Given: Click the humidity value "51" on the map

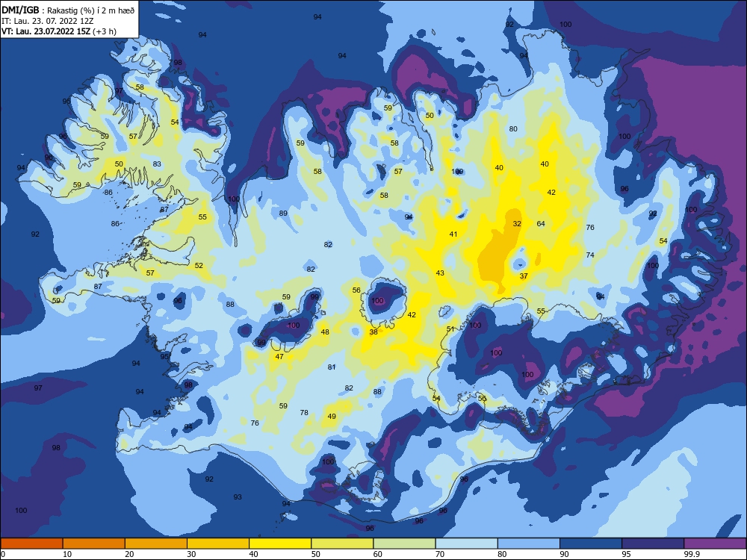Looking at the screenshot, I should [x=450, y=329].
